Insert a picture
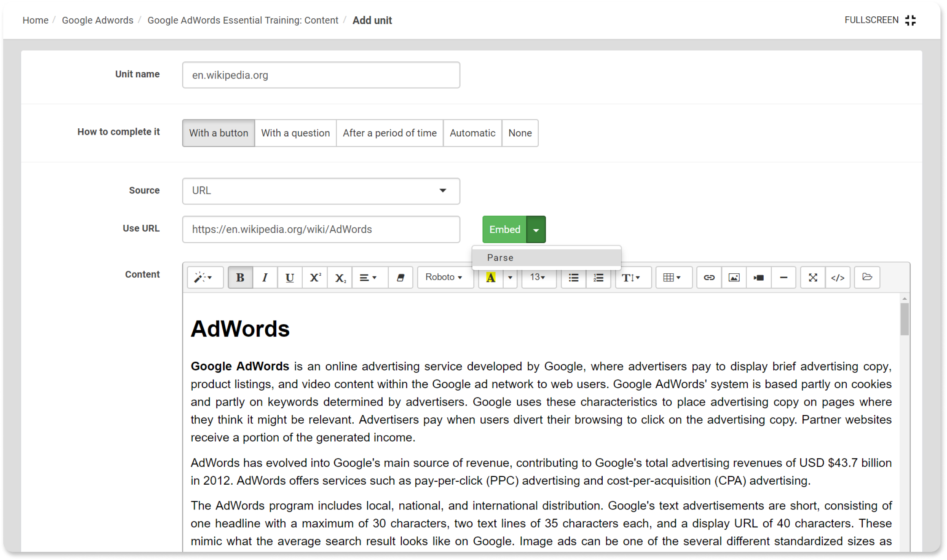The width and height of the screenshot is (947, 560). 734,277
